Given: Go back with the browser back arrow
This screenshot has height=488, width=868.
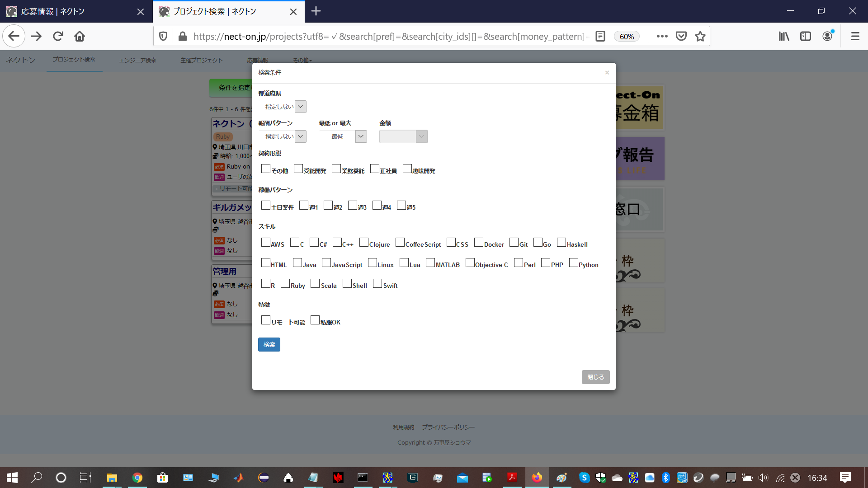Looking at the screenshot, I should (14, 36).
